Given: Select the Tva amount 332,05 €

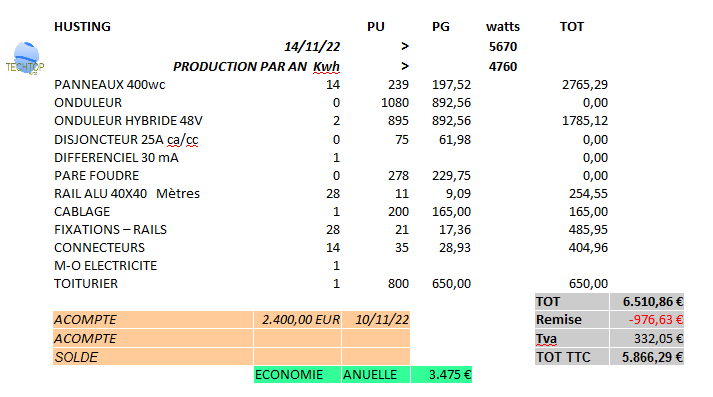Looking at the screenshot, I should [x=647, y=338].
